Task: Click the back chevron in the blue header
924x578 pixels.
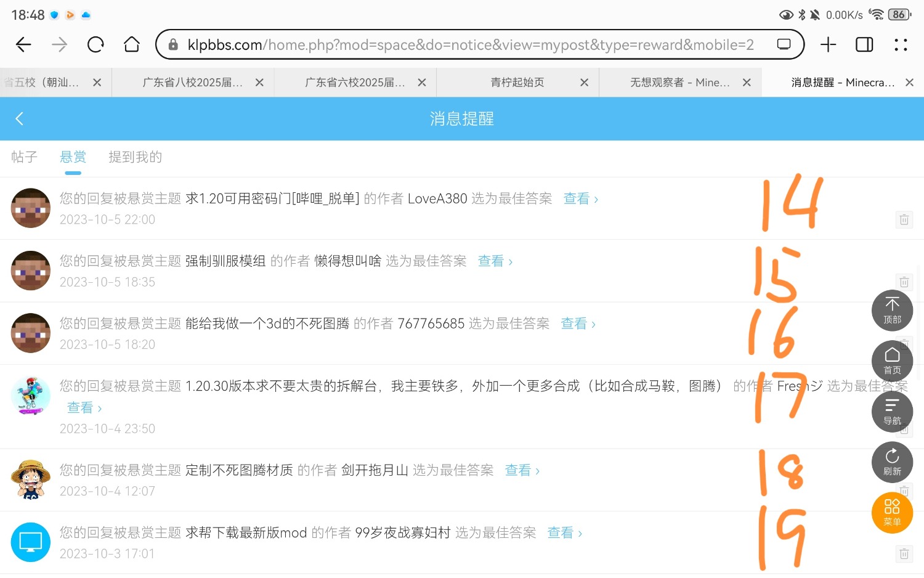Action: [19, 119]
